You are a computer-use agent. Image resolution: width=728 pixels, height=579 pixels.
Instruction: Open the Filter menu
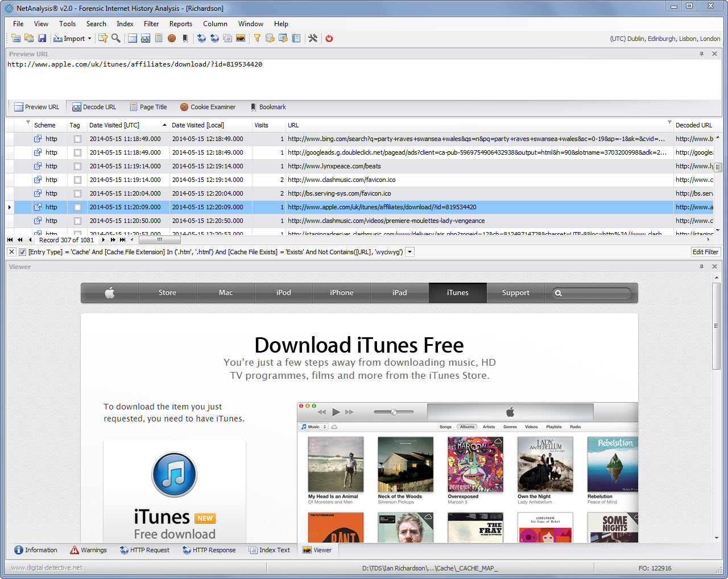tap(151, 24)
